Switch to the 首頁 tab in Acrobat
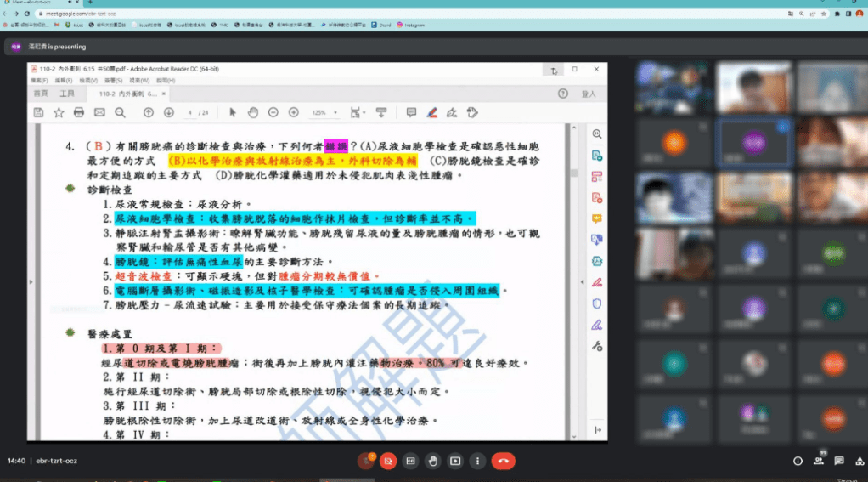 [x=41, y=94]
